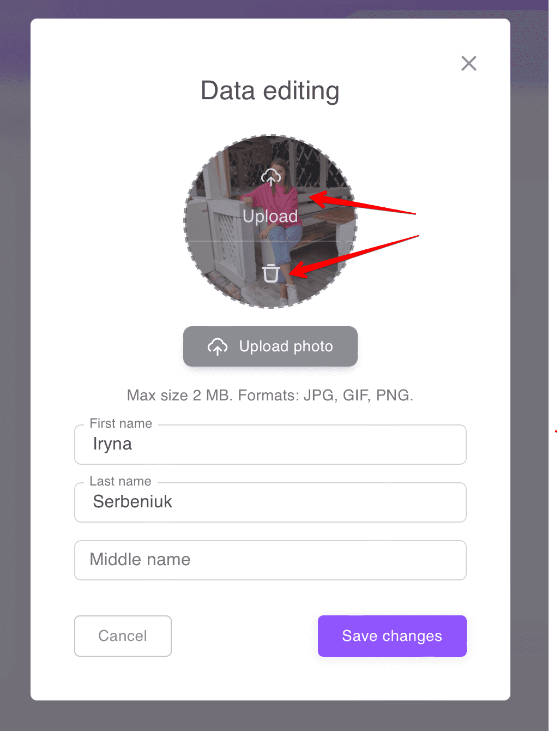Close the Data editing dialog
This screenshot has width=560, height=731.
tap(468, 63)
